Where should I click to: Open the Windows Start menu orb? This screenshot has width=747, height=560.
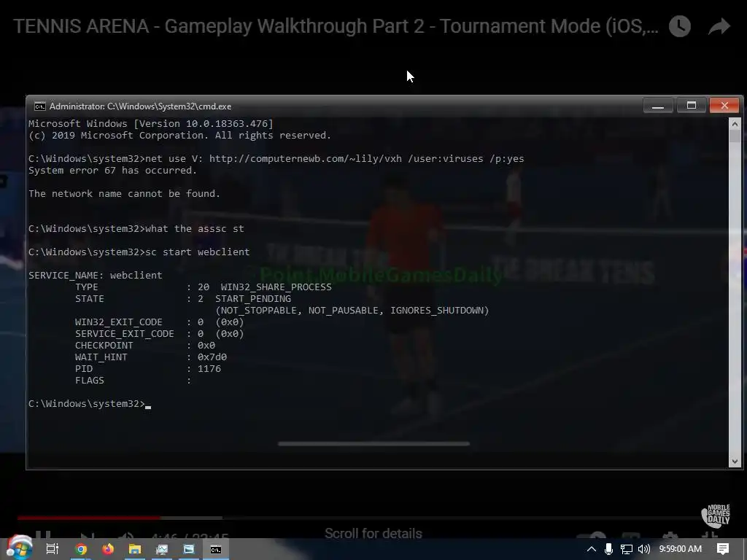point(19,548)
